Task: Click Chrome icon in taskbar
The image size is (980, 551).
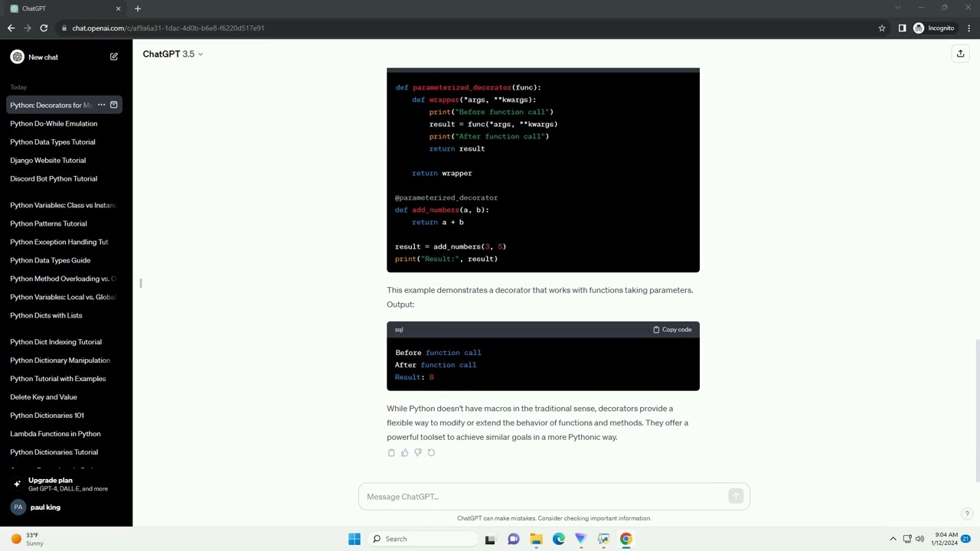Action: click(626, 539)
